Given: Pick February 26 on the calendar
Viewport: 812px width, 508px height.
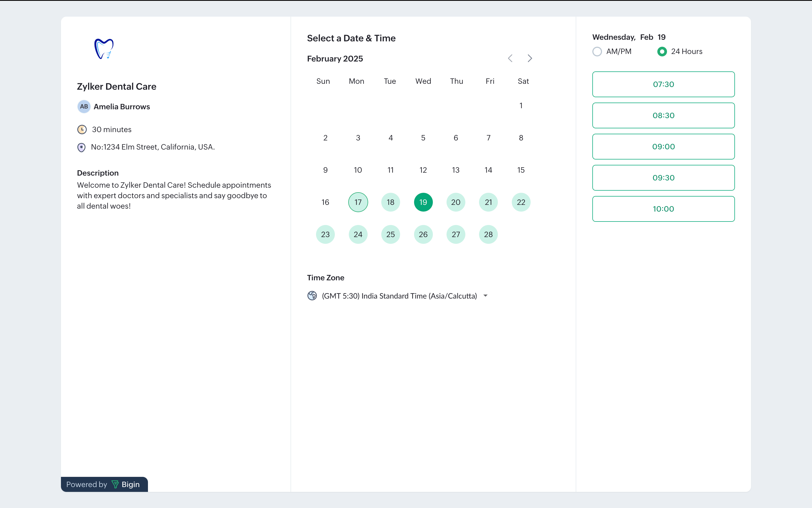Looking at the screenshot, I should (423, 234).
